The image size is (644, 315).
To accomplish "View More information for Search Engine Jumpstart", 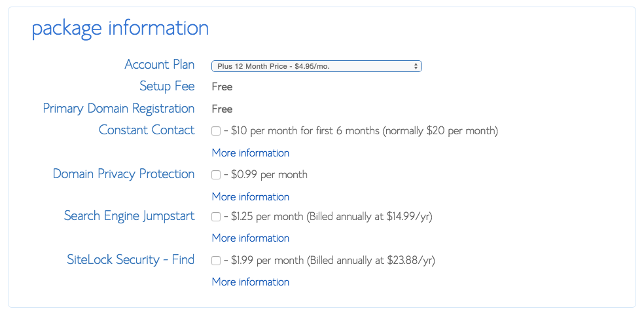I will point(250,238).
